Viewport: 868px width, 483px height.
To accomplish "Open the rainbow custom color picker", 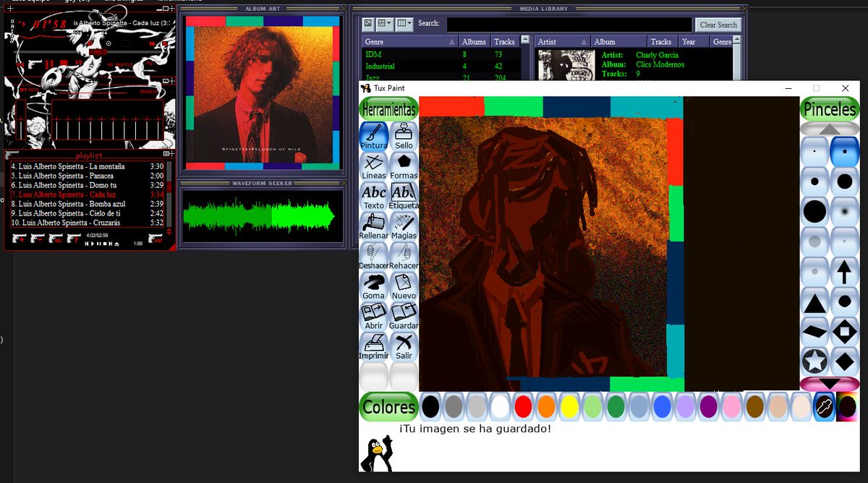I will coord(847,407).
